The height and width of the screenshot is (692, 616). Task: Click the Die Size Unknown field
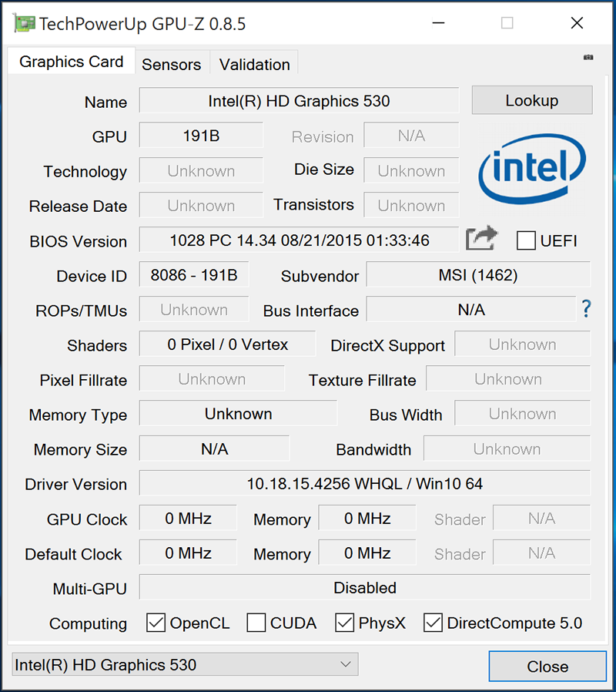(x=411, y=170)
